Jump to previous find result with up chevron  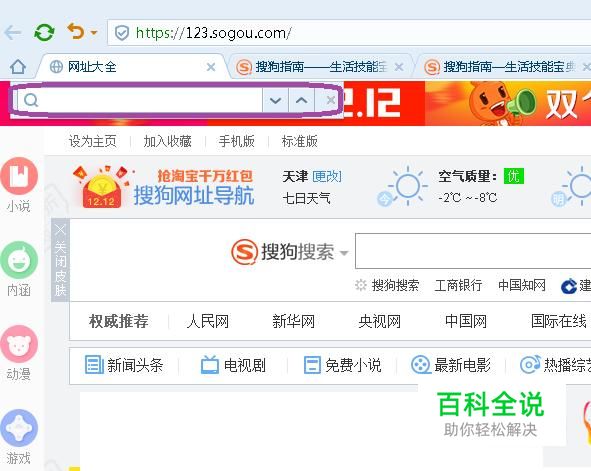click(301, 100)
